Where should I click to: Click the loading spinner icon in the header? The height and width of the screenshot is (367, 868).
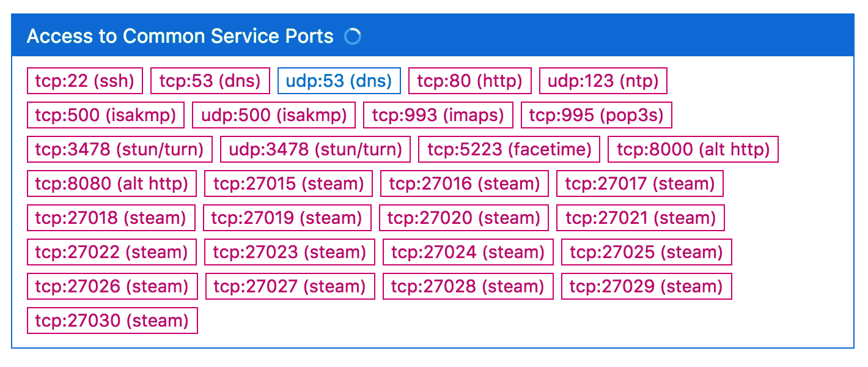point(353,37)
